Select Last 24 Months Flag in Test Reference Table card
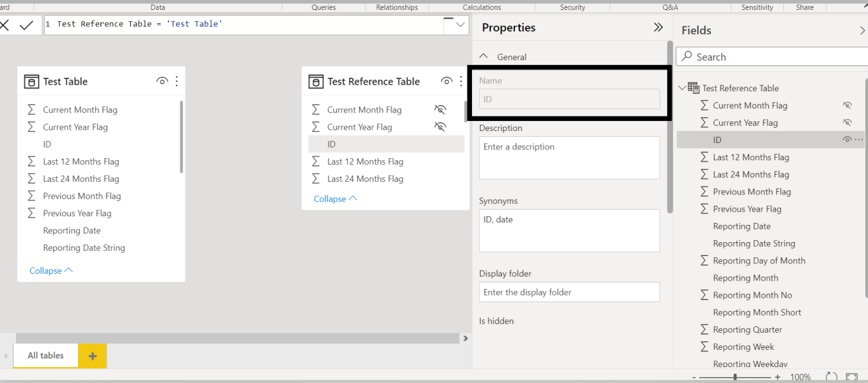The height and width of the screenshot is (383, 868). click(x=365, y=179)
